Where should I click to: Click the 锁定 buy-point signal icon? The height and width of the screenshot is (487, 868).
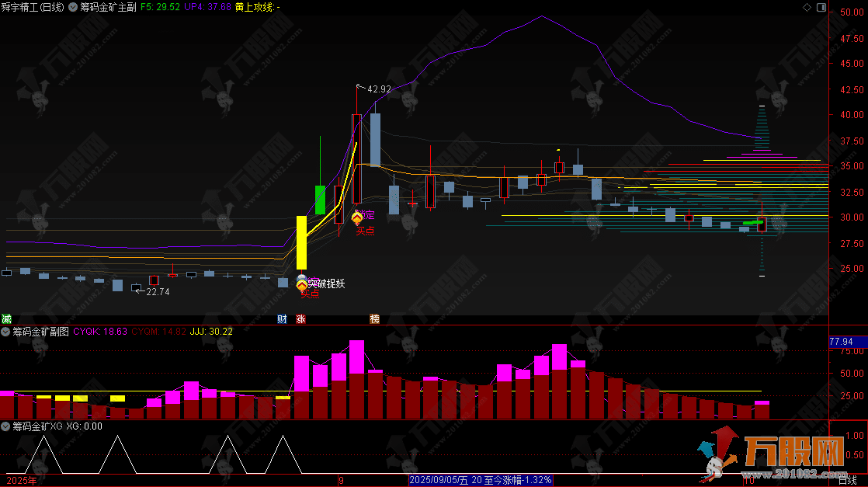point(356,217)
